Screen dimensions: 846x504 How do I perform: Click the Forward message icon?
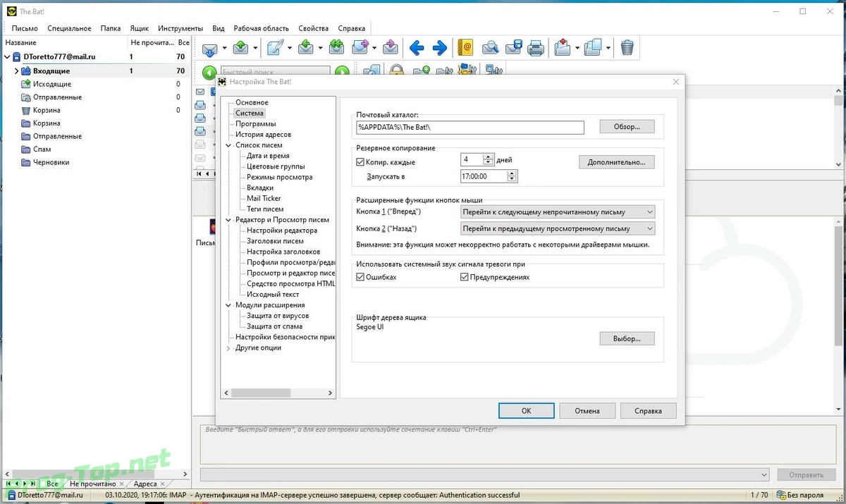pyautogui.click(x=360, y=49)
